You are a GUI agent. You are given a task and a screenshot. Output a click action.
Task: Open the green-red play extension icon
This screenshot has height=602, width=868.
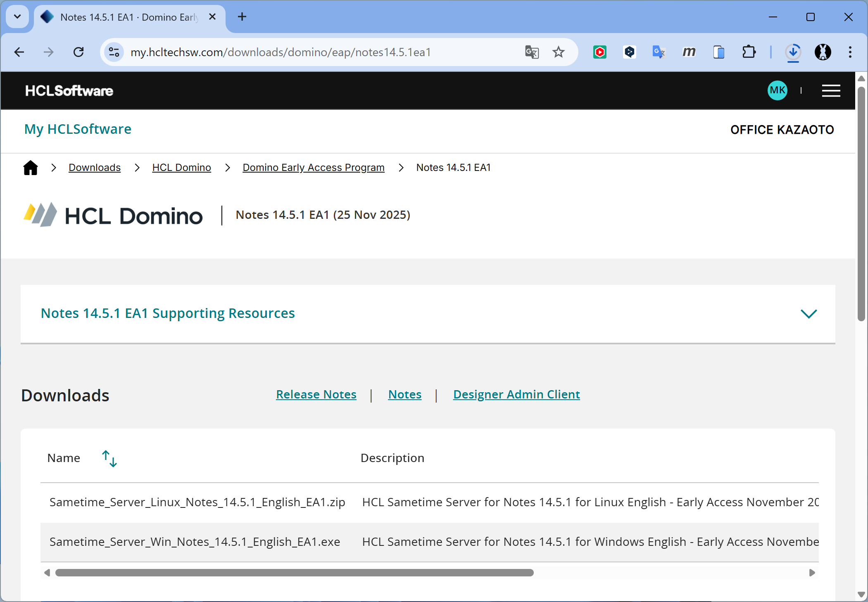[599, 52]
